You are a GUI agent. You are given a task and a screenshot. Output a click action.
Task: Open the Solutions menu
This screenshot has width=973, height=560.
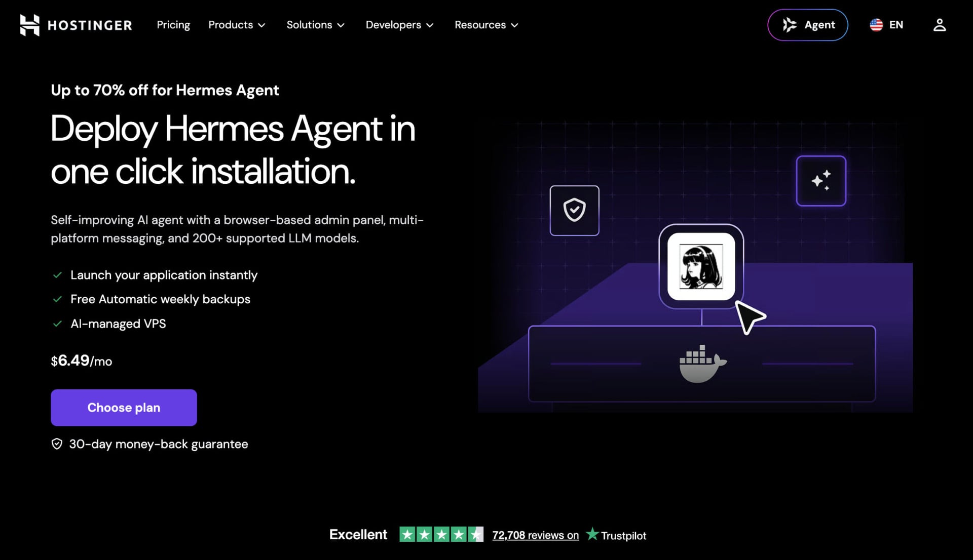click(315, 25)
